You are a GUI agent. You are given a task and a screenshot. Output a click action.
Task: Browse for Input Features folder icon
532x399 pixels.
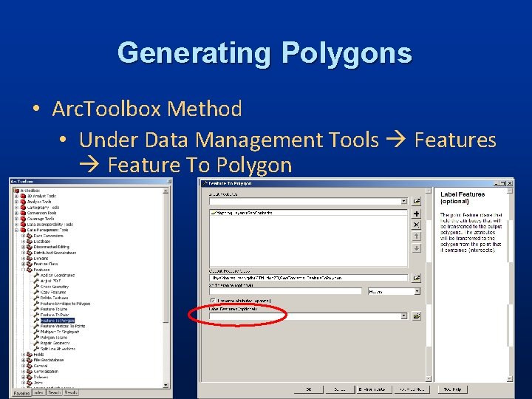coord(416,201)
